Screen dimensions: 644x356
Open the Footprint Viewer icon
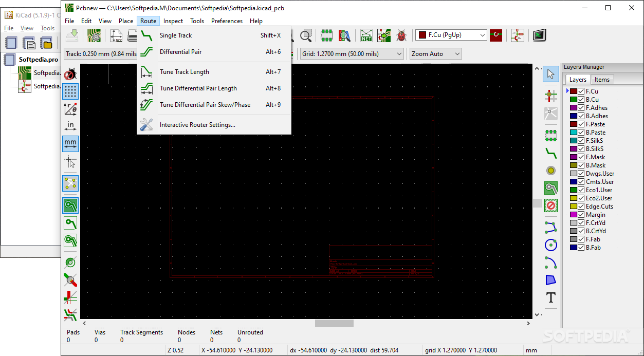coord(344,35)
